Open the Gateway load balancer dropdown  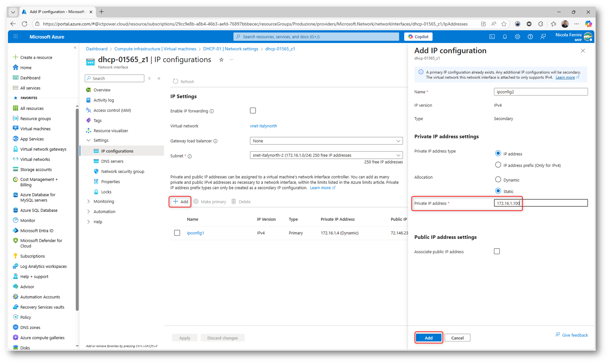pos(326,141)
